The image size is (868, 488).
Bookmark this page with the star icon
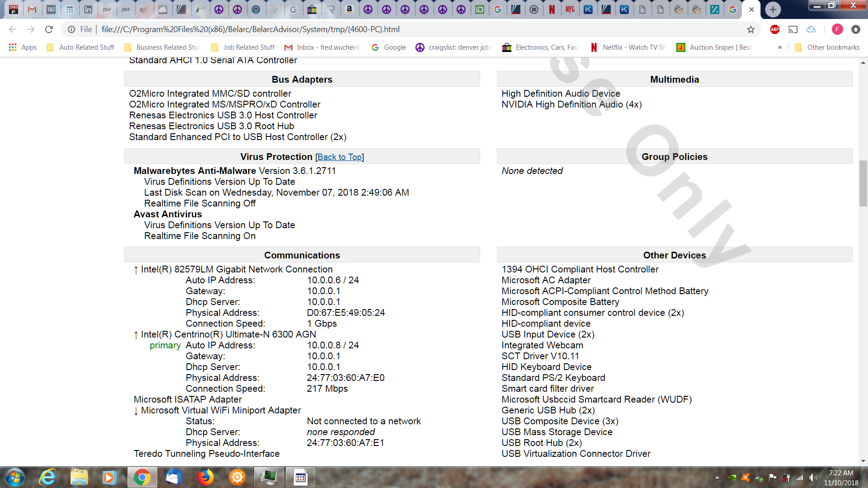[x=751, y=29]
